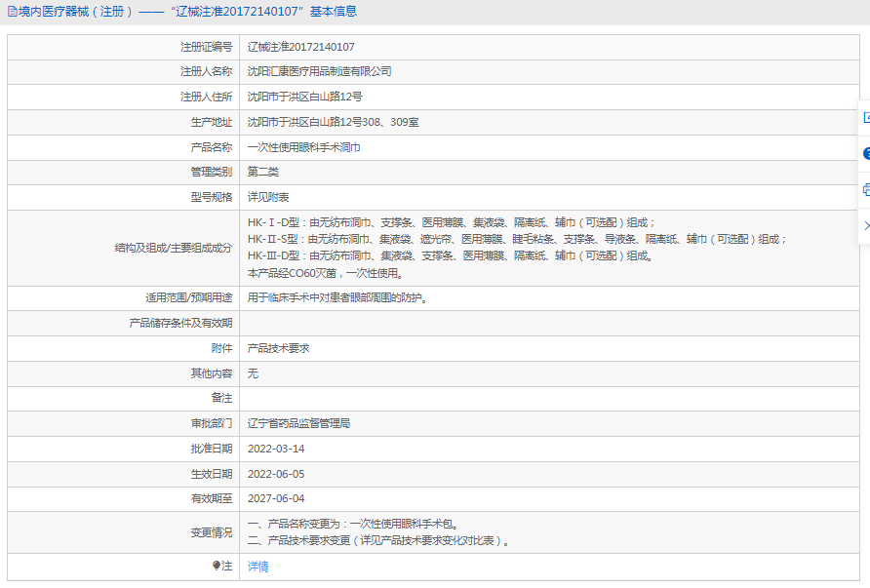Click the approving department 辽宁省药品监督管理局
The height and width of the screenshot is (588, 870).
pyautogui.click(x=298, y=424)
